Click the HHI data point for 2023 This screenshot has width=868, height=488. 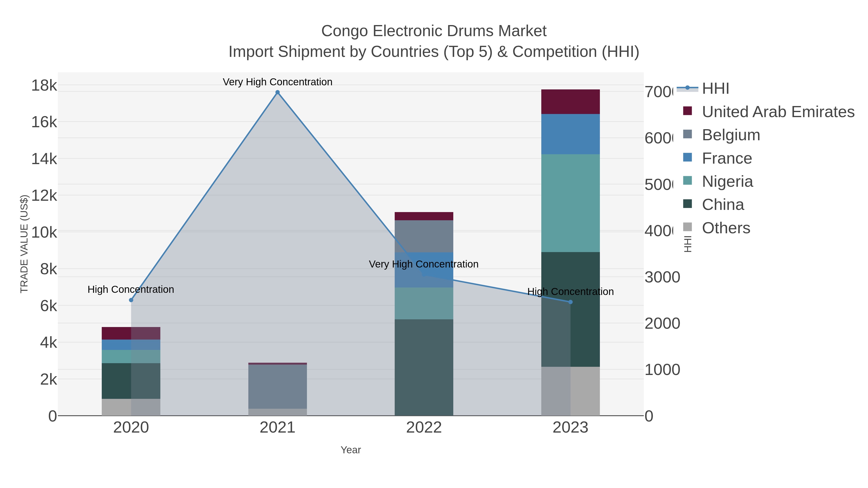[x=570, y=302]
